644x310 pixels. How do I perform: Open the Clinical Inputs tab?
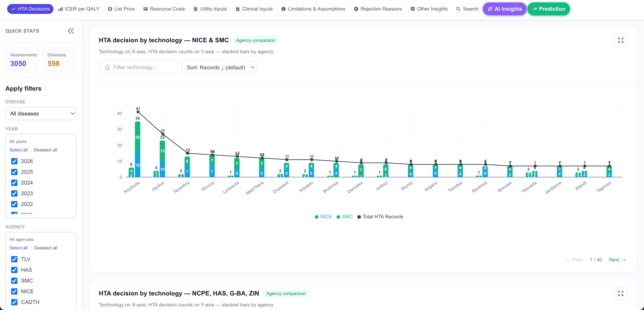tap(254, 9)
